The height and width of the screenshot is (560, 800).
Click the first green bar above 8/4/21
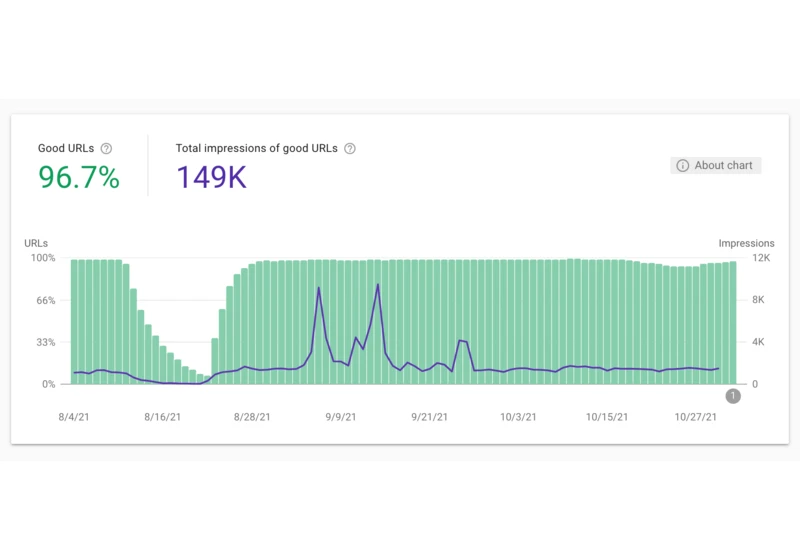click(x=74, y=322)
